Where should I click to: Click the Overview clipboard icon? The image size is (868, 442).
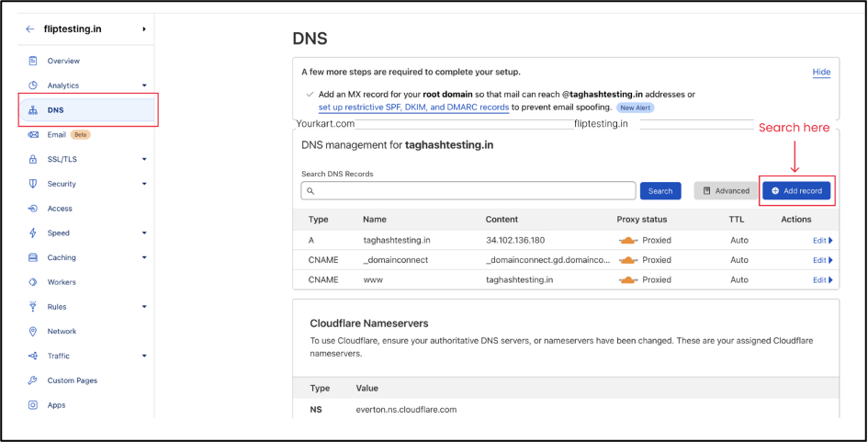pyautogui.click(x=33, y=61)
